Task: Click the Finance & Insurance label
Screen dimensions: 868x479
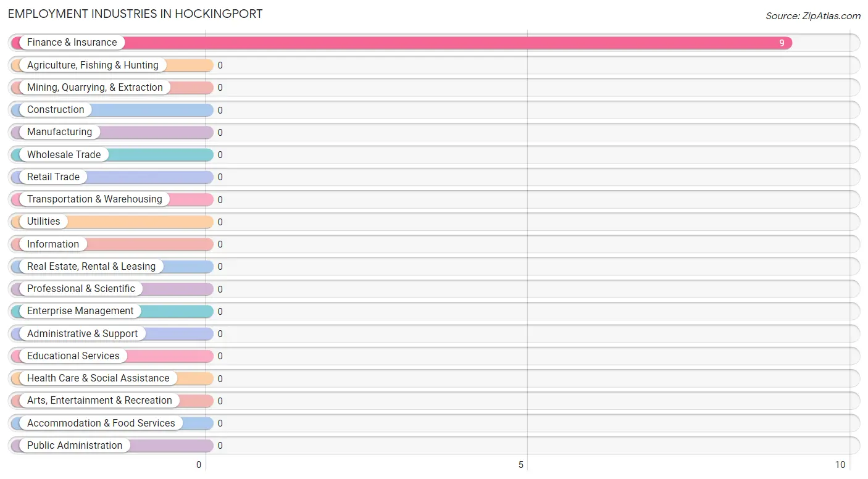Action: [72, 43]
